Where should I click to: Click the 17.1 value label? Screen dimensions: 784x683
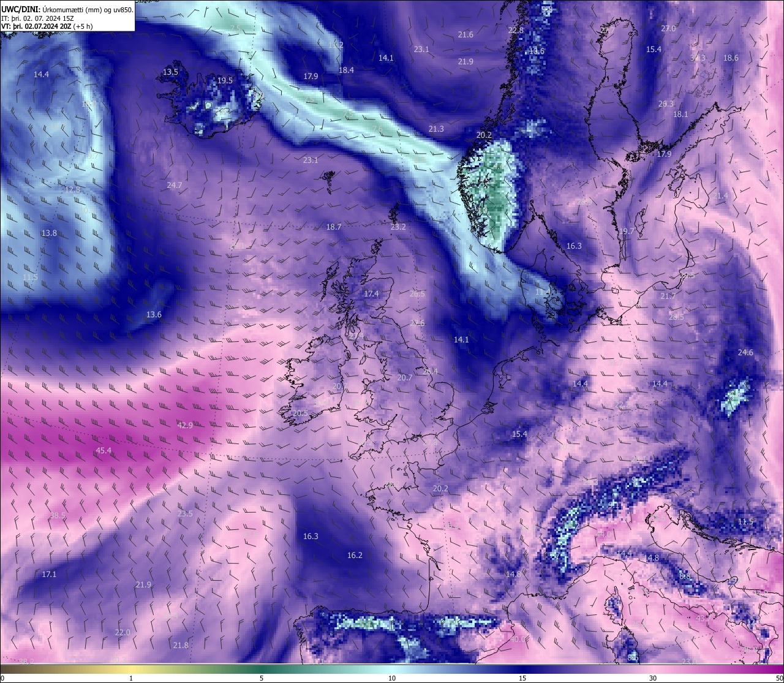(x=49, y=574)
